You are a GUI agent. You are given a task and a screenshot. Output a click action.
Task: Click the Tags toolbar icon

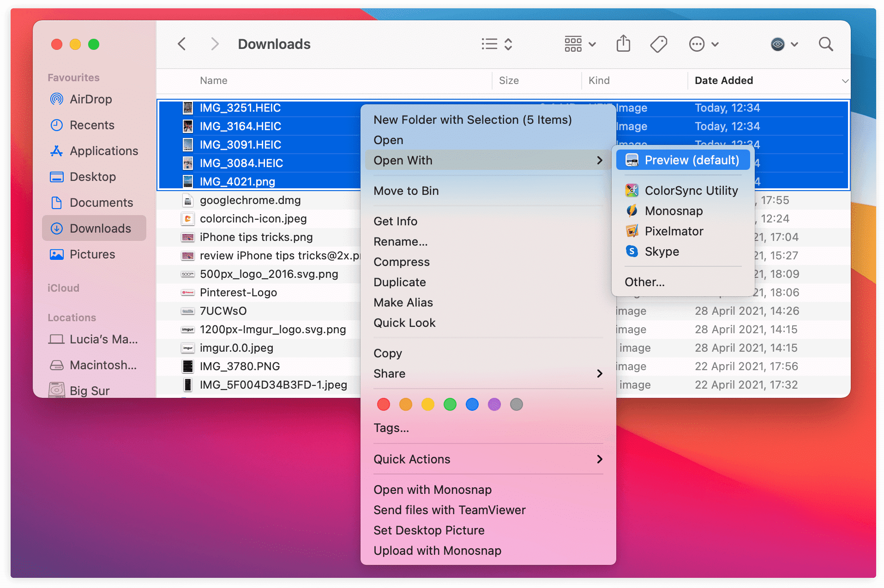tap(659, 44)
